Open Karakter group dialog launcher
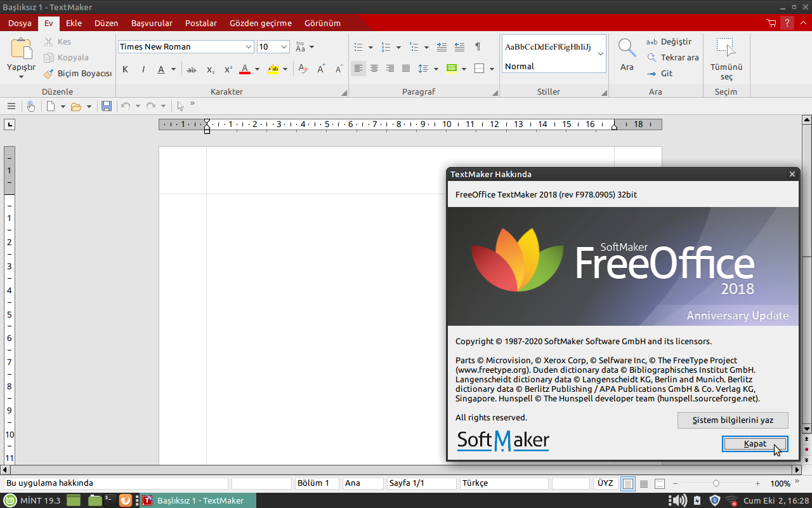The image size is (812, 508). (x=344, y=93)
